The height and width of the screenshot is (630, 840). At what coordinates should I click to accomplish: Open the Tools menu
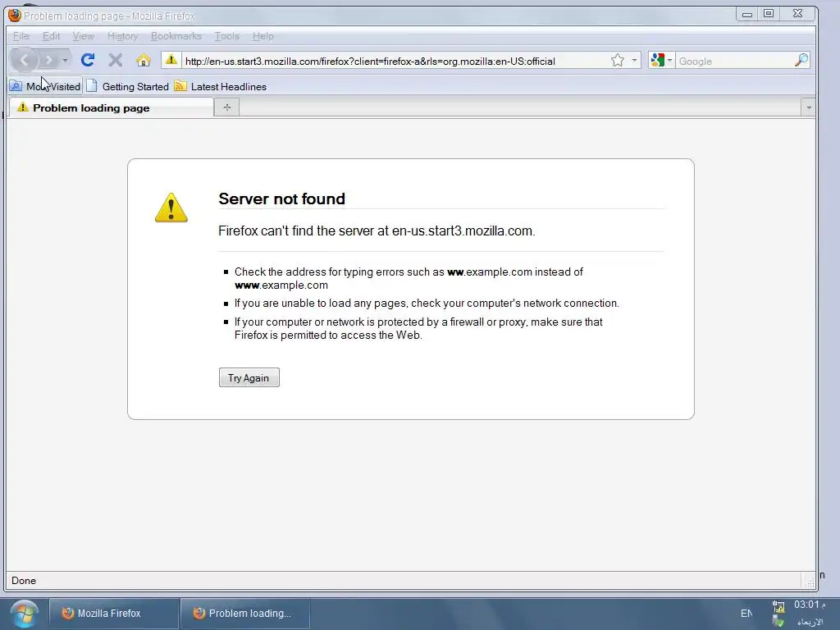coord(227,36)
